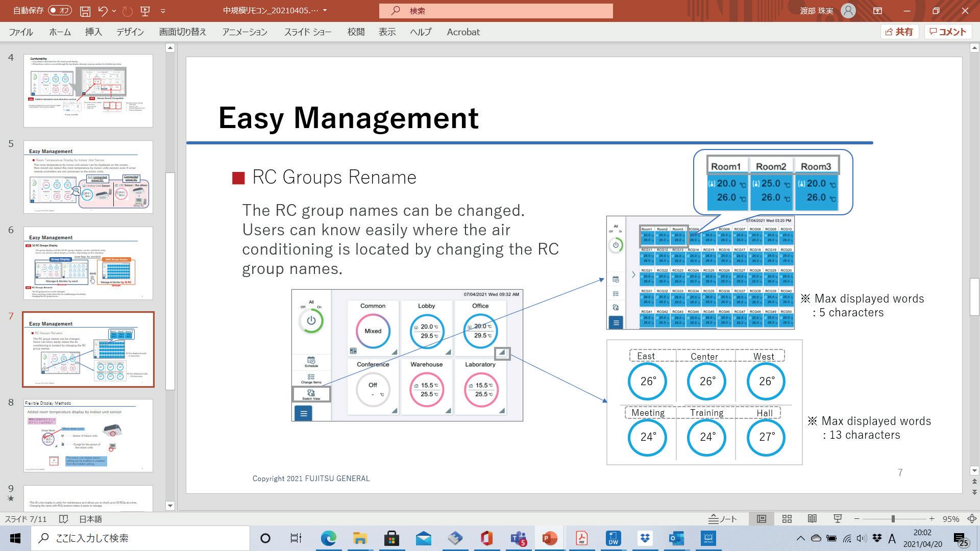Viewport: 980px width, 551px height.
Task: Open Customize Quick Access Toolbar dropdown
Action: click(163, 11)
